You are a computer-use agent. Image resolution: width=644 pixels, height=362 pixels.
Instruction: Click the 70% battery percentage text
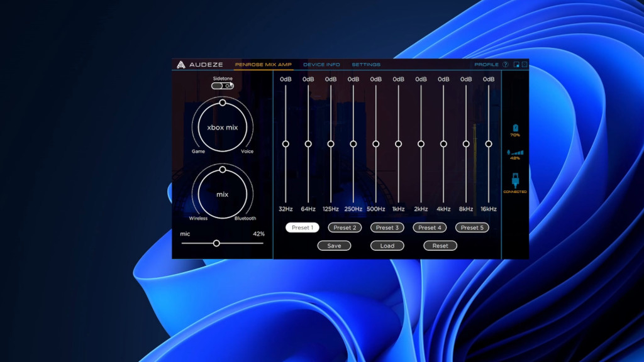(x=515, y=135)
